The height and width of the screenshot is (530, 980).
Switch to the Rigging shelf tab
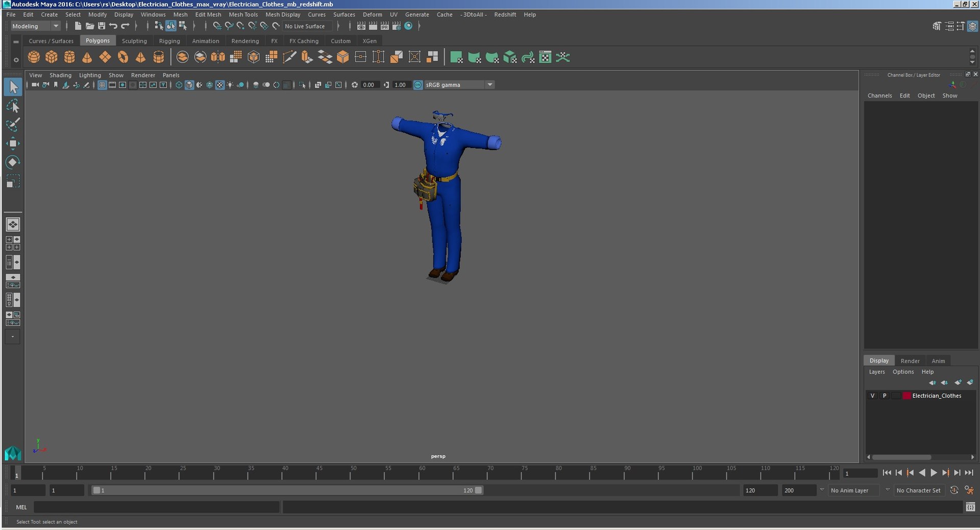pyautogui.click(x=169, y=41)
